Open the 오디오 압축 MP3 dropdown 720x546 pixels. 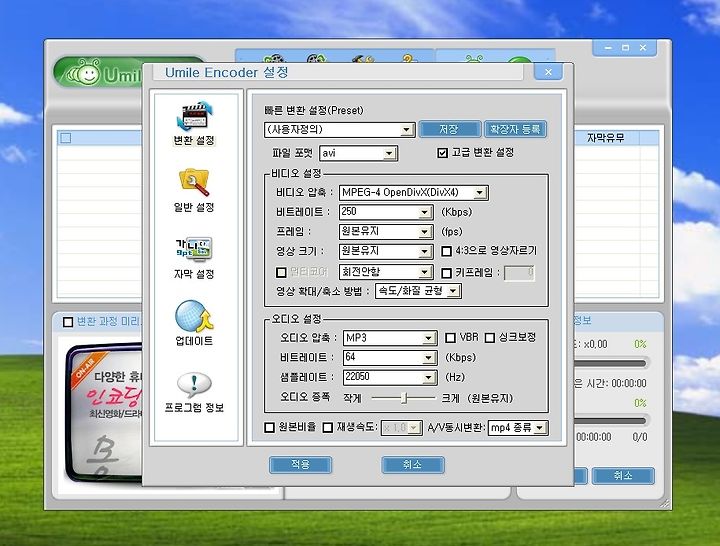(390, 338)
